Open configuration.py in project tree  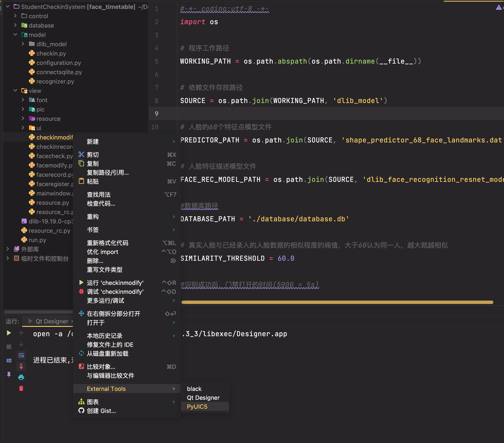[59, 63]
